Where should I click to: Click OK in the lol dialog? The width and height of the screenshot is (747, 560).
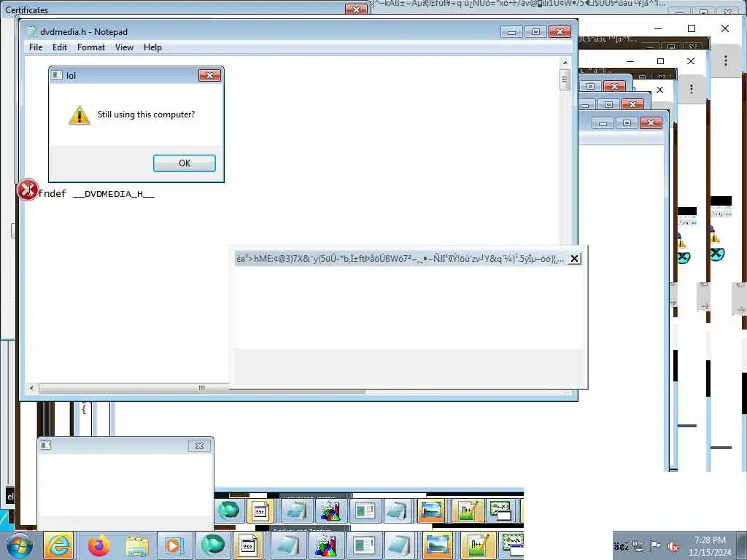coord(185,163)
